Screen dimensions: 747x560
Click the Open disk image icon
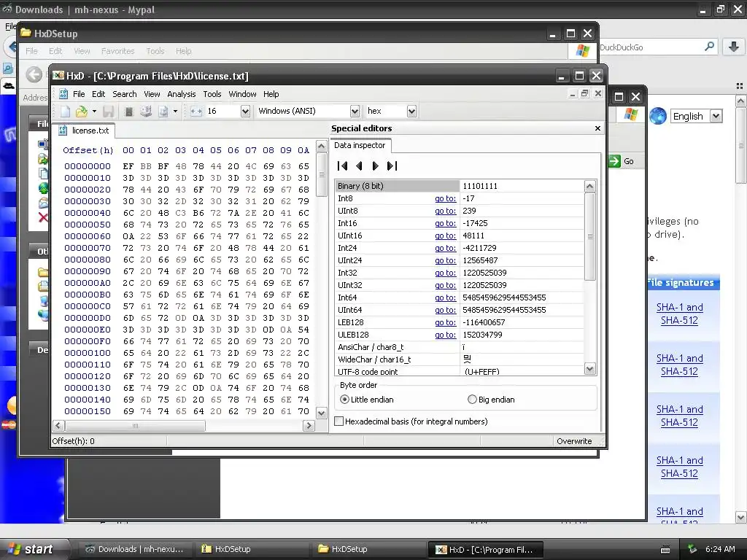pyautogui.click(x=163, y=112)
